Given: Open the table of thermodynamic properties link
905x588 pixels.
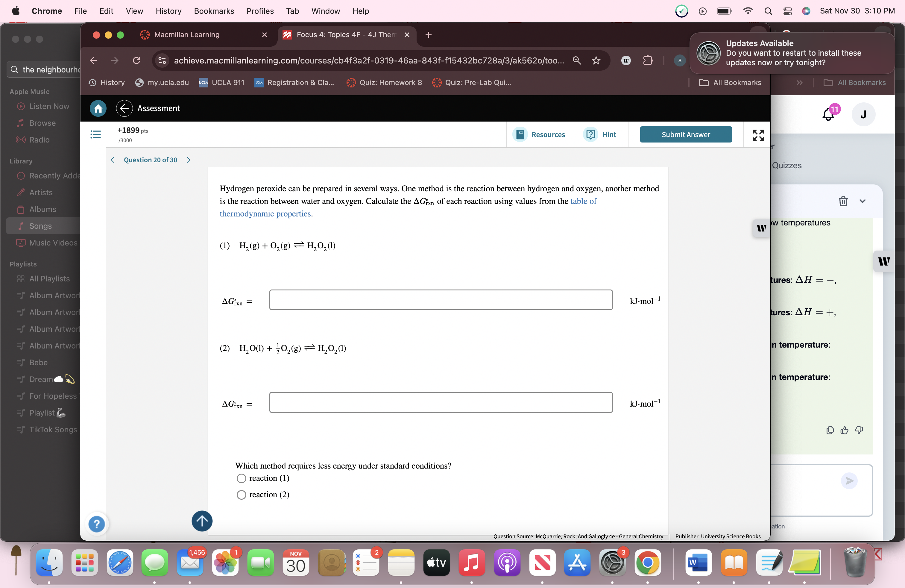Looking at the screenshot, I should [x=583, y=201].
